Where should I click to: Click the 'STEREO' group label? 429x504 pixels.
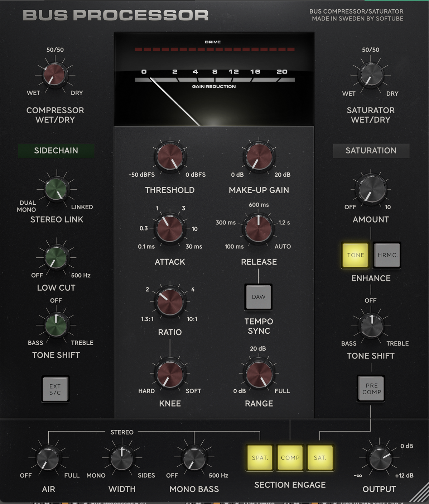point(122,432)
